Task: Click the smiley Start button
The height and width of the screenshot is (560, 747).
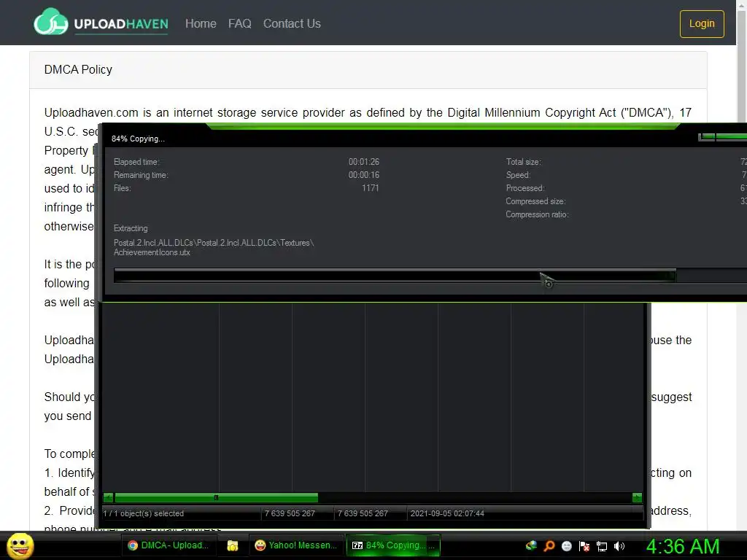Action: click(x=20, y=545)
